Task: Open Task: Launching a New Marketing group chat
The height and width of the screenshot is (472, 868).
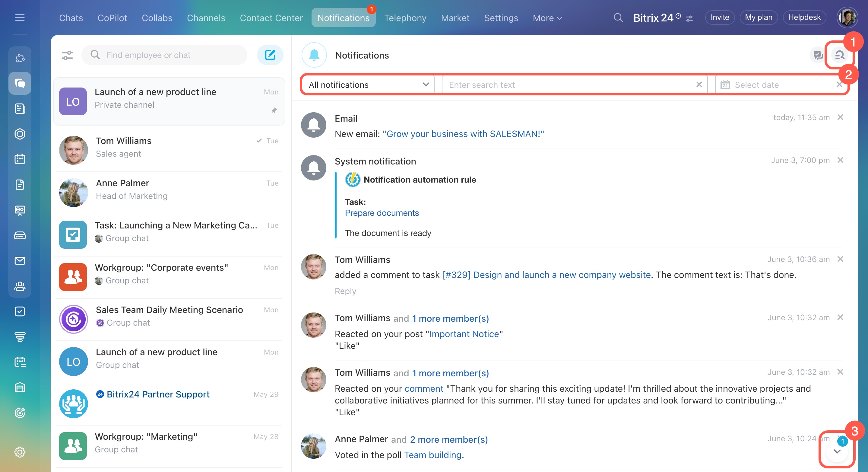Action: (x=169, y=235)
